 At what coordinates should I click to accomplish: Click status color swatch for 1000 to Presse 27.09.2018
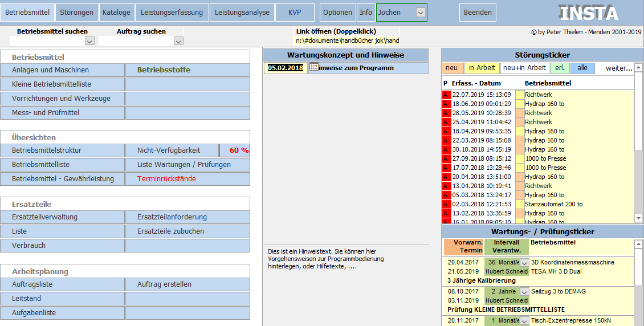tap(520, 158)
